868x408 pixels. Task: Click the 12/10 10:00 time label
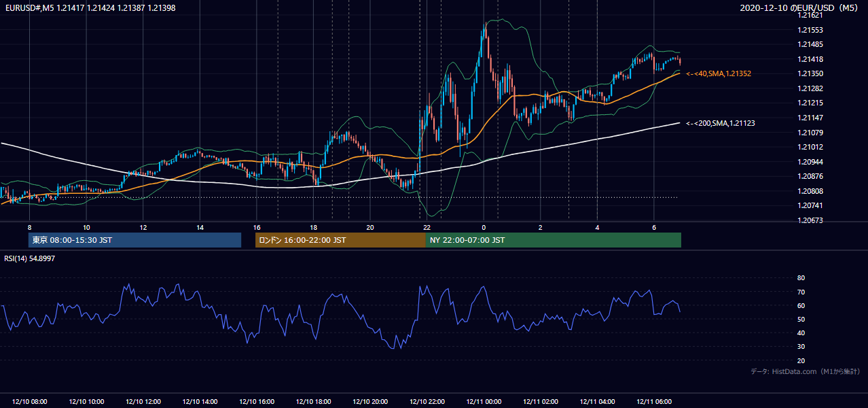pyautogui.click(x=86, y=402)
